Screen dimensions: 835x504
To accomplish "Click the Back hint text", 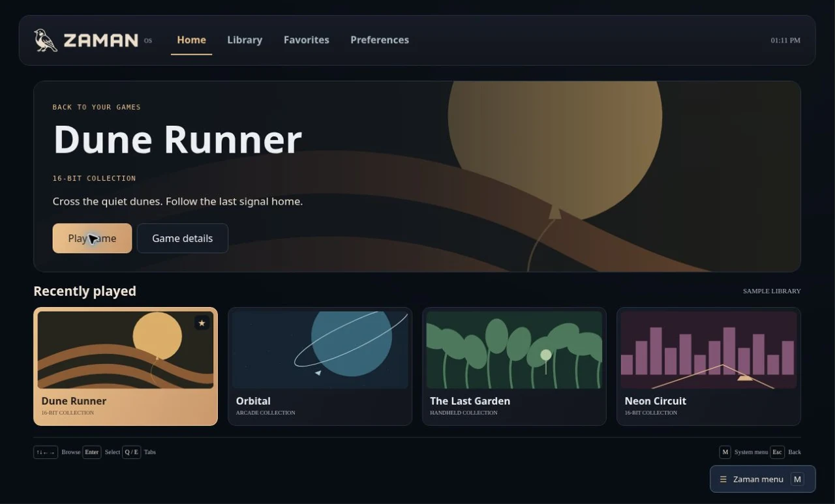I will 795,452.
